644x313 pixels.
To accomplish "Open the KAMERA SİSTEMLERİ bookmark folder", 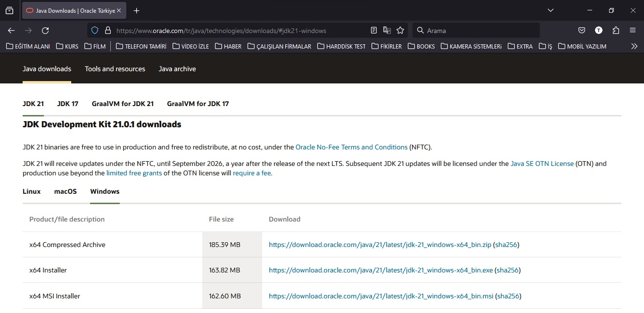I will (x=471, y=46).
